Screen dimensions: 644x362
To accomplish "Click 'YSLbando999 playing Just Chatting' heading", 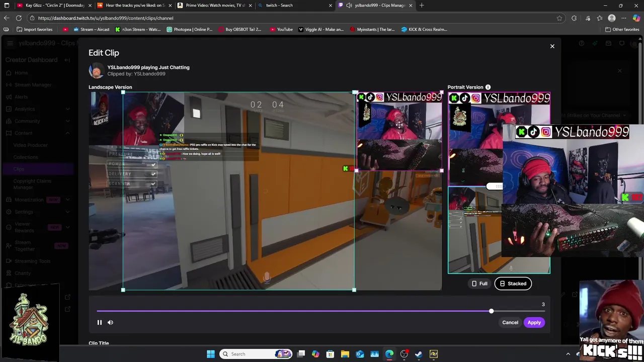I will 148,67.
